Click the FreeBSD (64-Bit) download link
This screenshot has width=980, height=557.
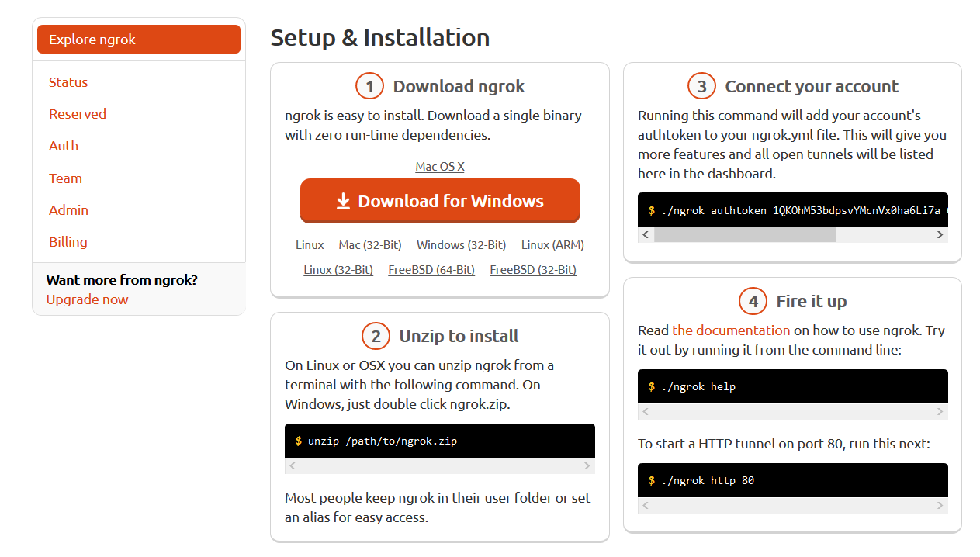pyautogui.click(x=431, y=269)
